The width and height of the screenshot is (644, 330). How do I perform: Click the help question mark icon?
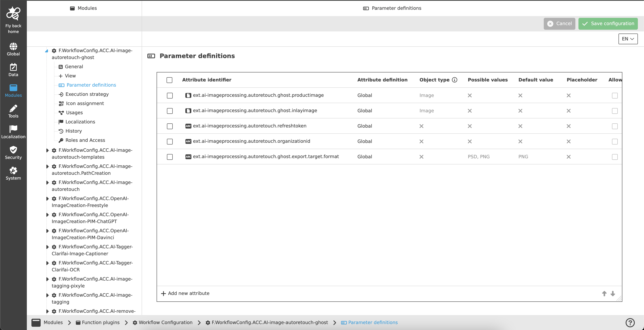630,323
